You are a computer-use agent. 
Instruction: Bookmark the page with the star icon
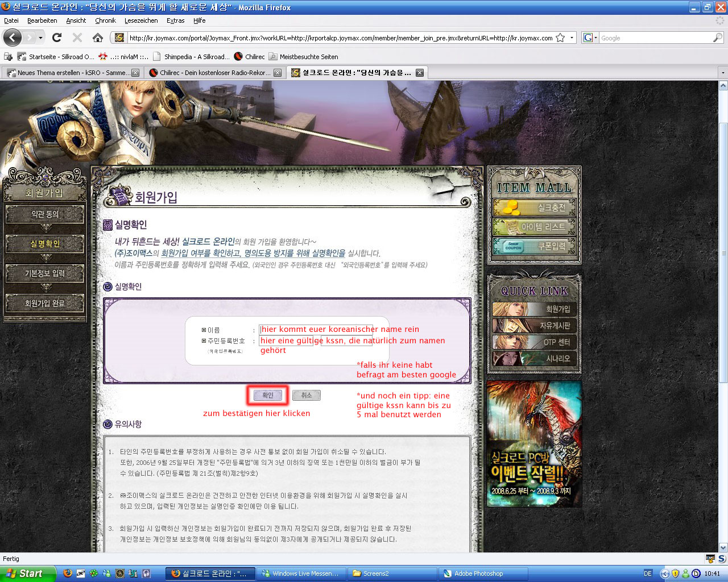pyautogui.click(x=560, y=38)
